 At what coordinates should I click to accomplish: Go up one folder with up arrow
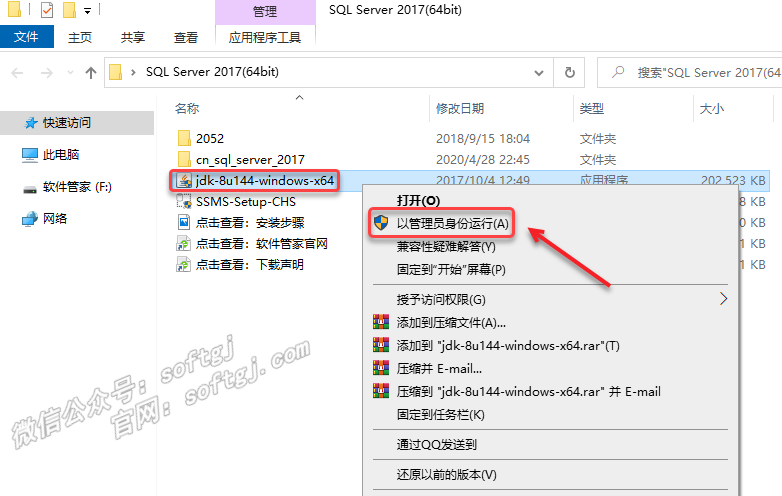90,73
